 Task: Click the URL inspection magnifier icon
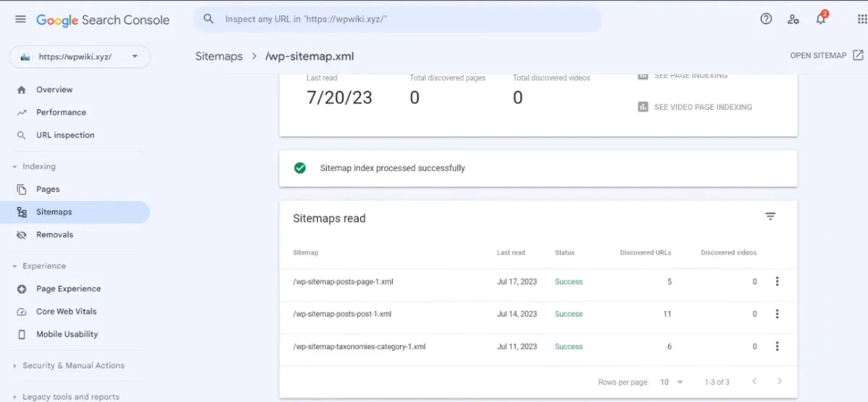pos(22,135)
